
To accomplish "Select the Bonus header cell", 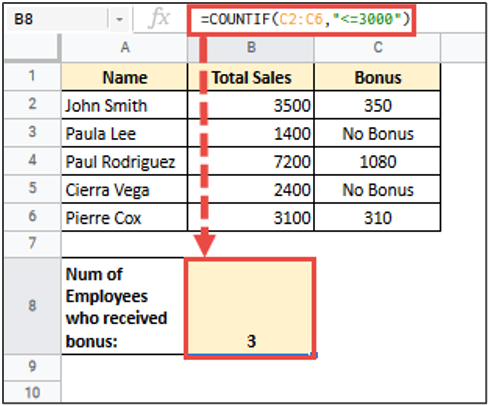I will pyautogui.click(x=377, y=77).
